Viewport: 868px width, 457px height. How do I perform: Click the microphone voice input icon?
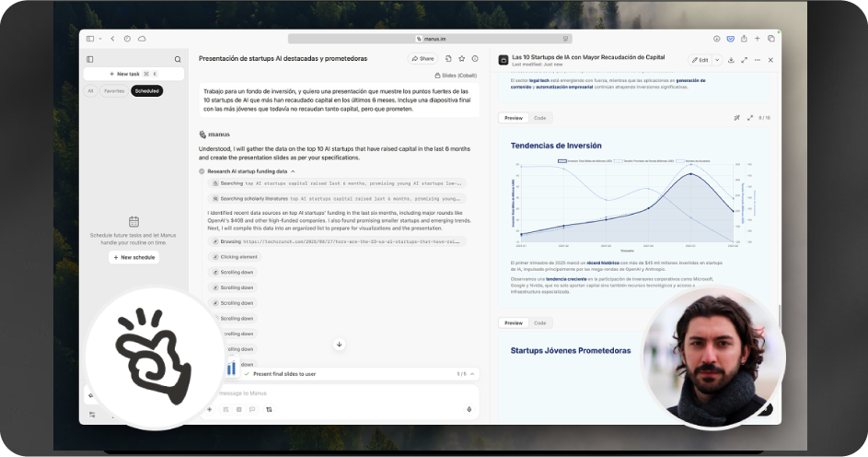[469, 409]
